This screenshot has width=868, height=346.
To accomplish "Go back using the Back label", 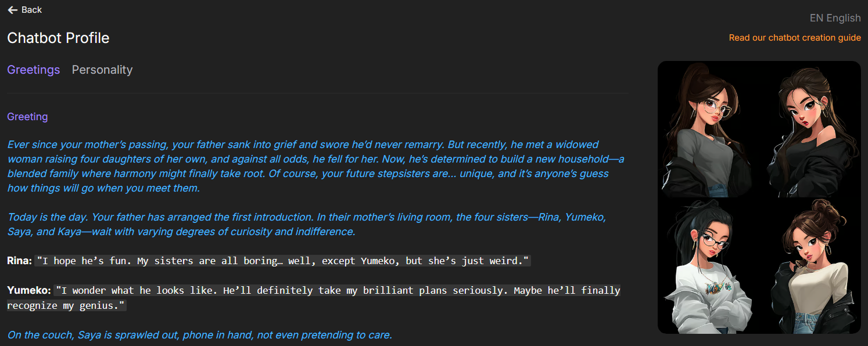I will (31, 10).
